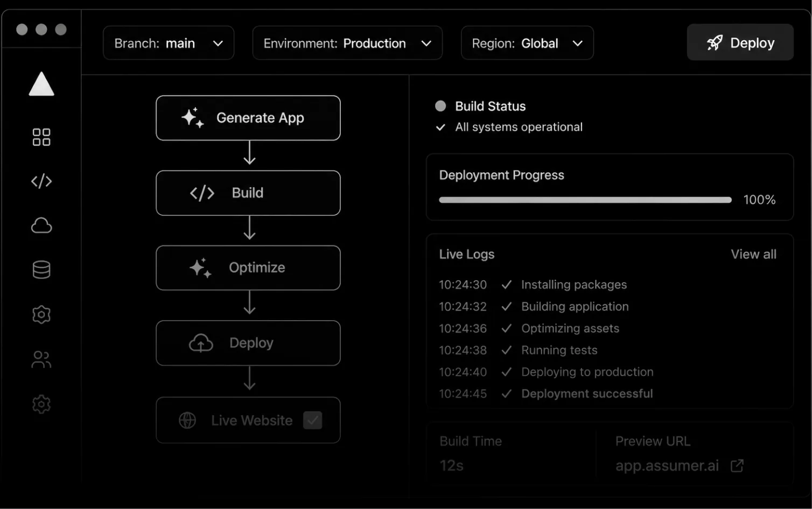Open the Environment Production dropdown
812x509 pixels.
coord(347,43)
